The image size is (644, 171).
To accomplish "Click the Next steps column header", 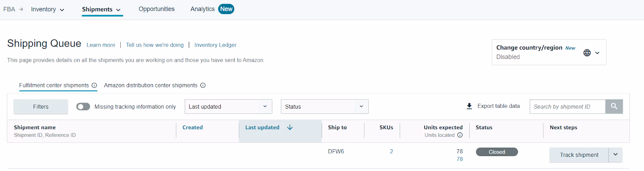I will point(563,128).
